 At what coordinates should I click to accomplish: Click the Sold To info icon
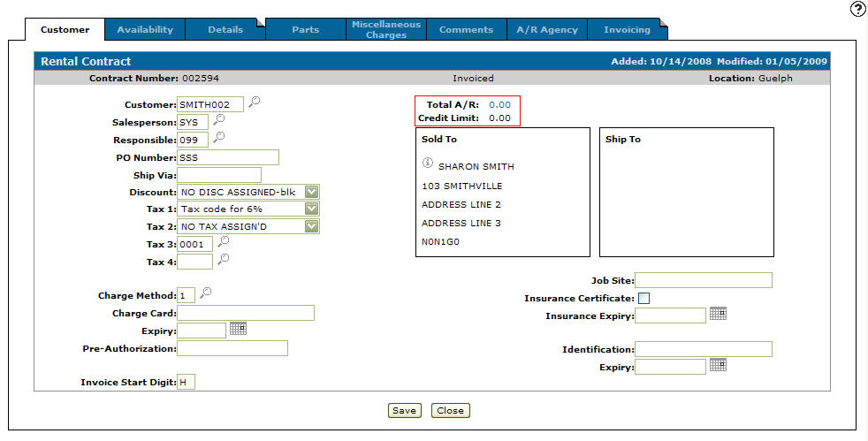[428, 163]
